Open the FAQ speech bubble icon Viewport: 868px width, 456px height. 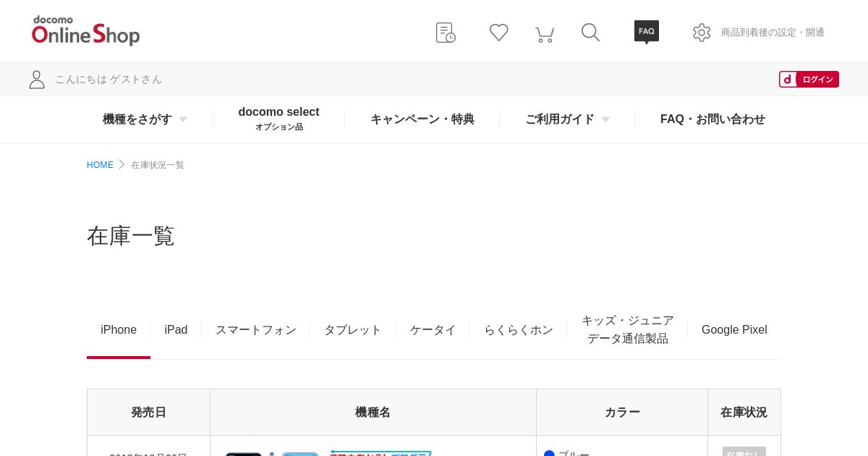coord(647,33)
